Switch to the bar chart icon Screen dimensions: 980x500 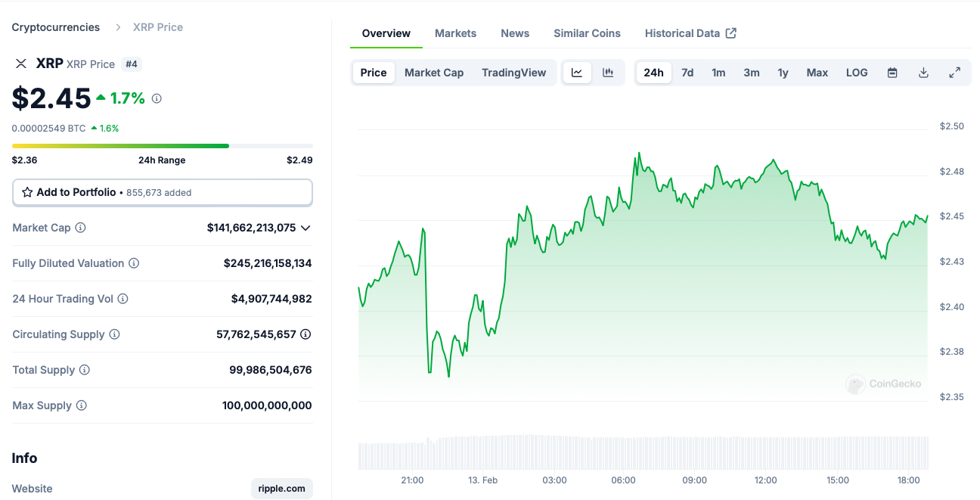(x=607, y=72)
